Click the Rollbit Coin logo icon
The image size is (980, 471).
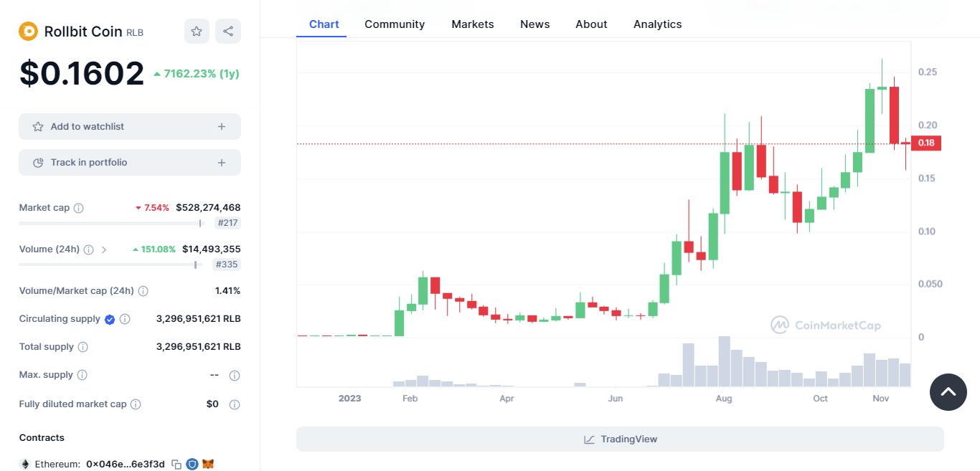pyautogui.click(x=28, y=31)
